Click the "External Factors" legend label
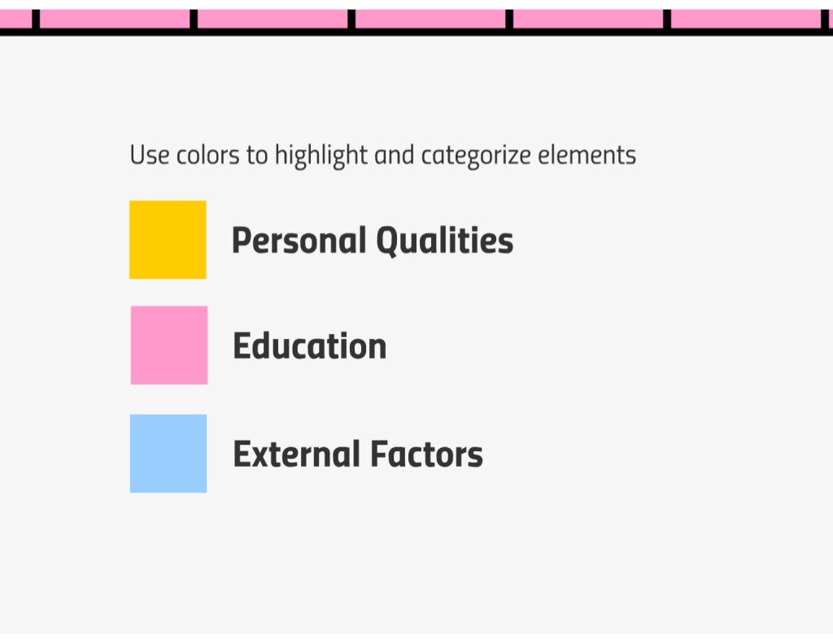833x644 pixels. pos(358,455)
